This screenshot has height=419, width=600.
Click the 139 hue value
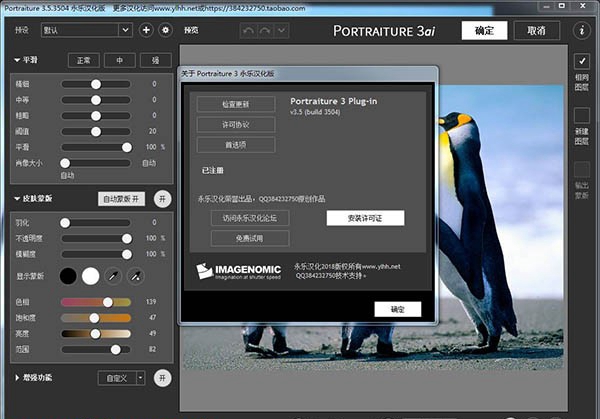tap(151, 302)
